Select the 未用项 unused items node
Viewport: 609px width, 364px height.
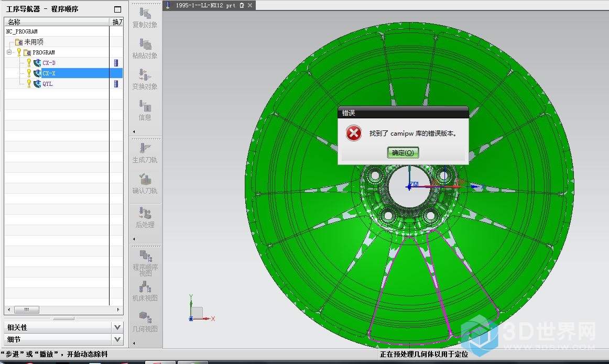pyautogui.click(x=34, y=42)
